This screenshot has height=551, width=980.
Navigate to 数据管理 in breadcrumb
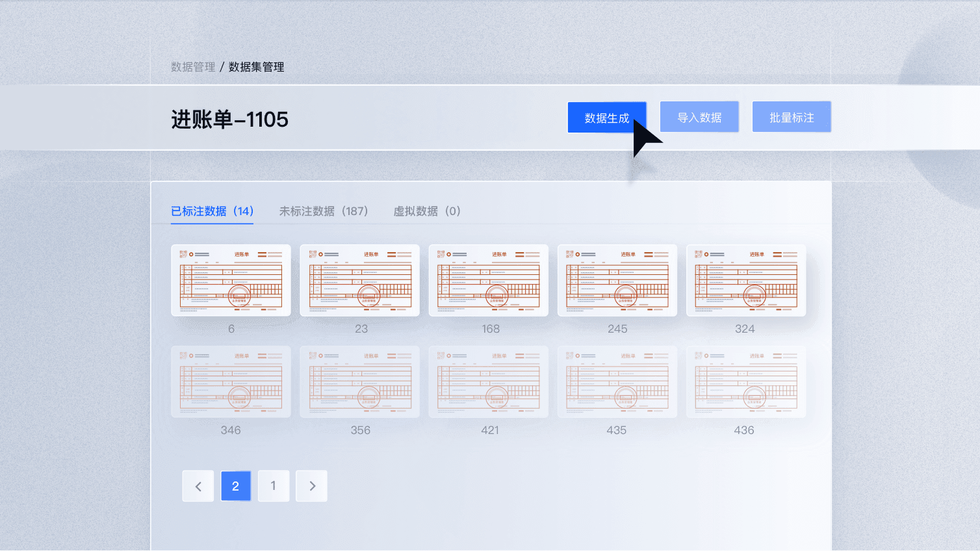pos(193,67)
